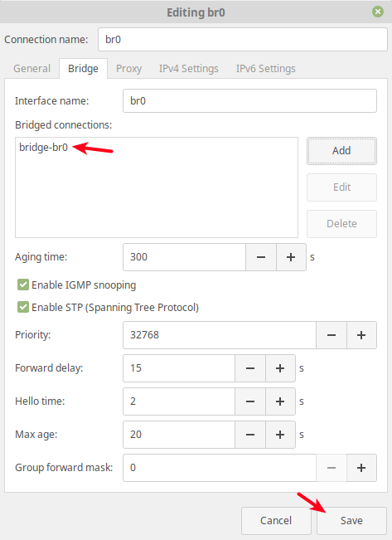Increase the Priority value with plus
This screenshot has height=540, width=392.
tap(361, 335)
